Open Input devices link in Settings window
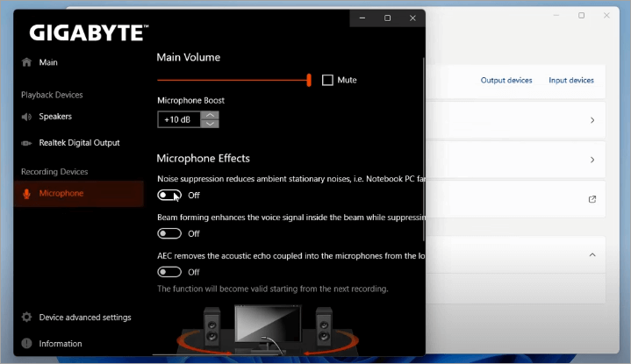The width and height of the screenshot is (631, 364). [x=571, y=80]
